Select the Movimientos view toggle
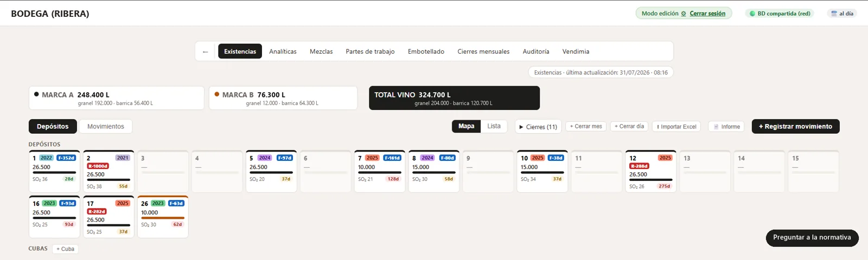The height and width of the screenshot is (260, 868). 106,126
